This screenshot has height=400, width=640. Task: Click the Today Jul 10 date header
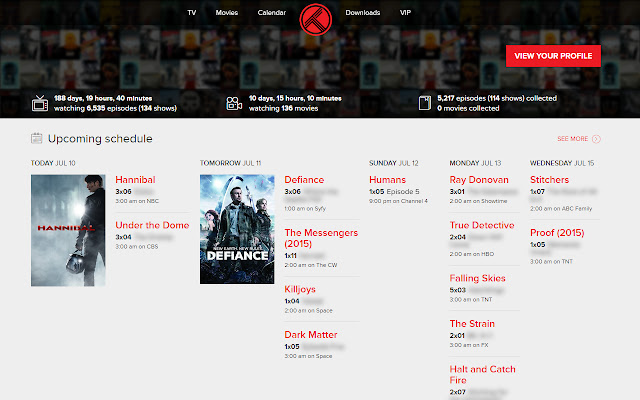pyautogui.click(x=53, y=163)
